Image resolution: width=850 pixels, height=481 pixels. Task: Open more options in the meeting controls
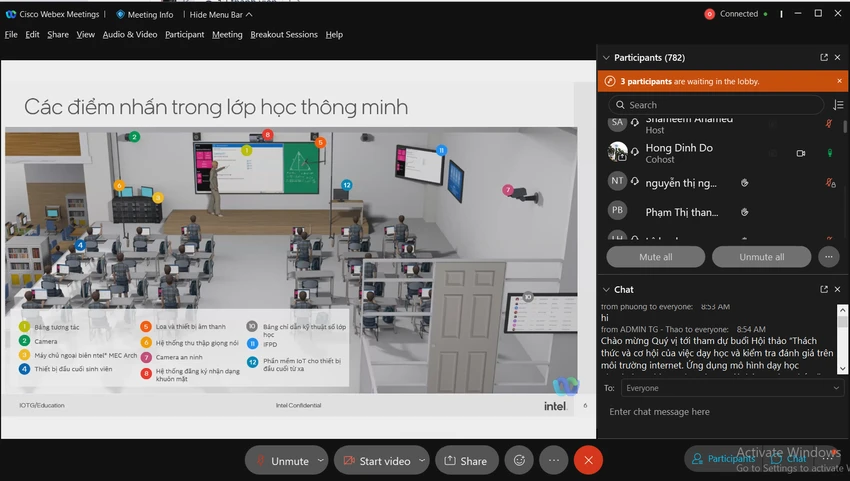553,460
